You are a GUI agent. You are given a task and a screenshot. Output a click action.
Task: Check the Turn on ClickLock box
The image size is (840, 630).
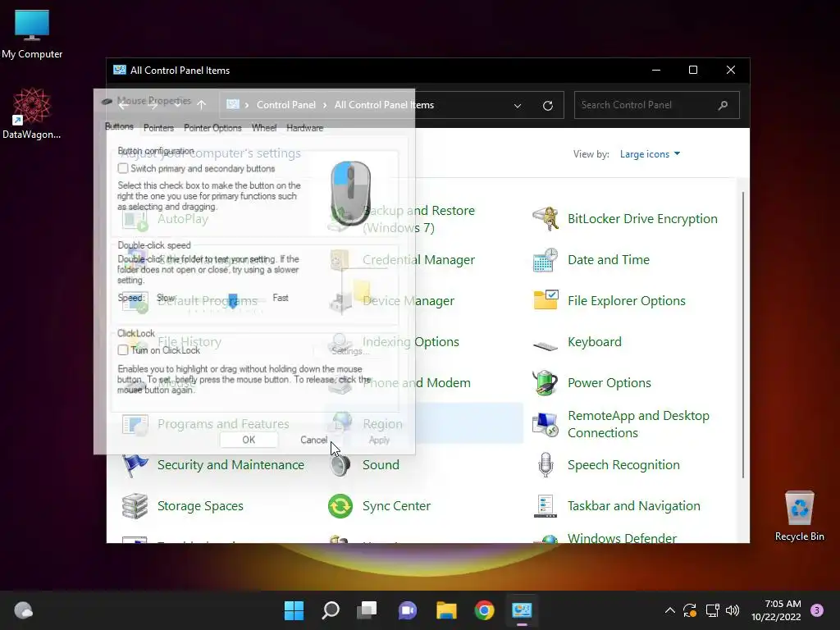pyautogui.click(x=123, y=349)
